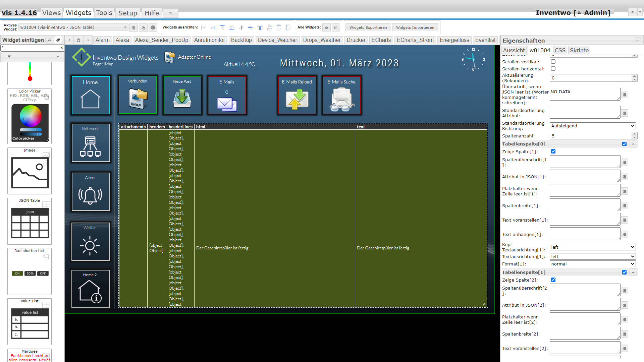Open the Wetter sun tile

[x=91, y=241]
